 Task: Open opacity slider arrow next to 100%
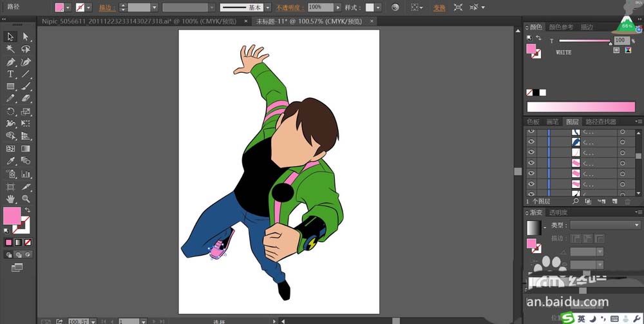click(x=337, y=7)
